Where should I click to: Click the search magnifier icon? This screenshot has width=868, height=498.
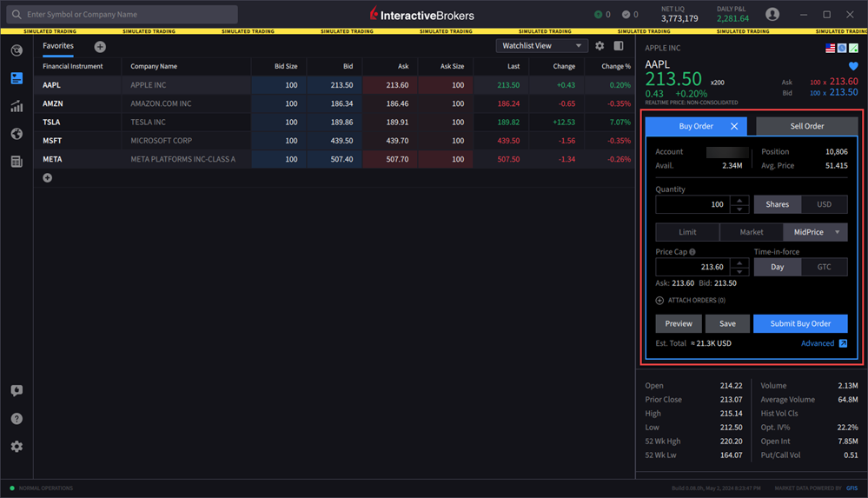(17, 15)
